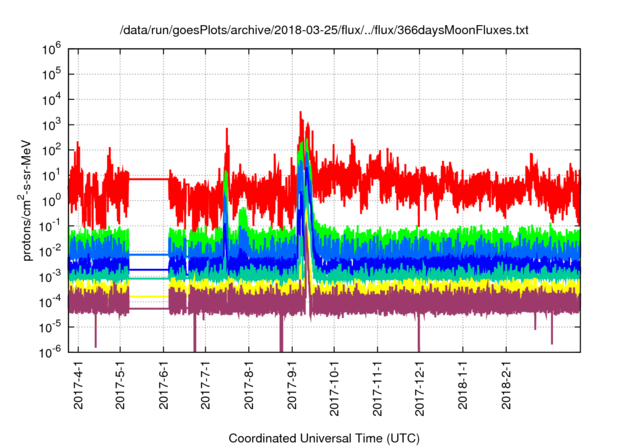Click the 2017-12-1 date label
The height and width of the screenshot is (448, 640).
420,388
